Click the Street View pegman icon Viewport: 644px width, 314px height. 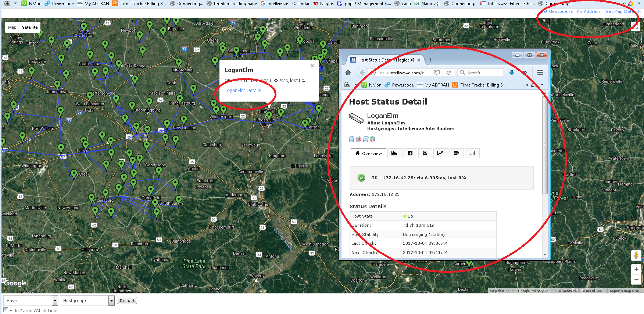(x=636, y=255)
